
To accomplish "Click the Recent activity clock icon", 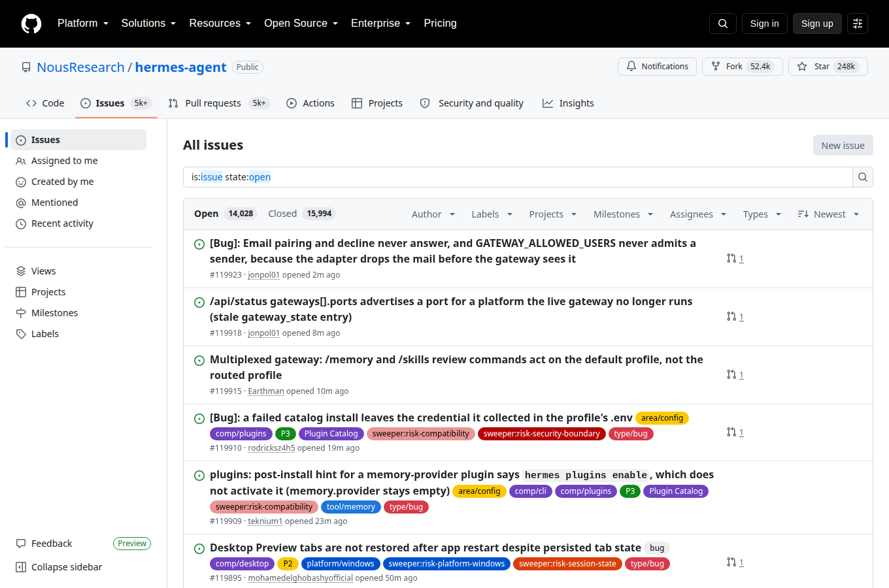I will coord(21,223).
